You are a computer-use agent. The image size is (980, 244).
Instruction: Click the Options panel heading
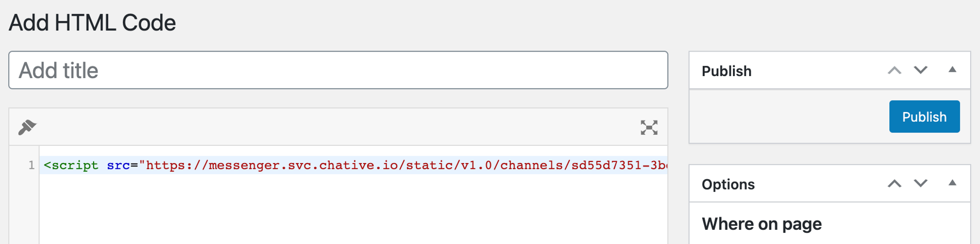click(x=728, y=185)
